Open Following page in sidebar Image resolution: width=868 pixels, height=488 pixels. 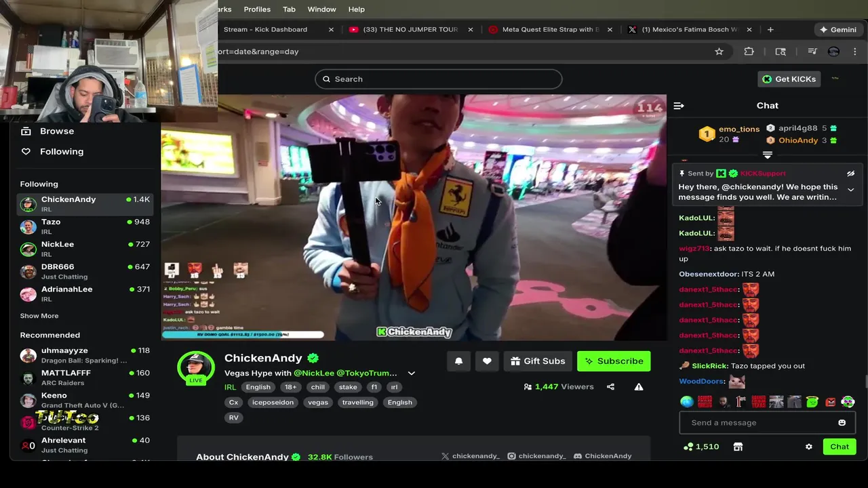(62, 152)
